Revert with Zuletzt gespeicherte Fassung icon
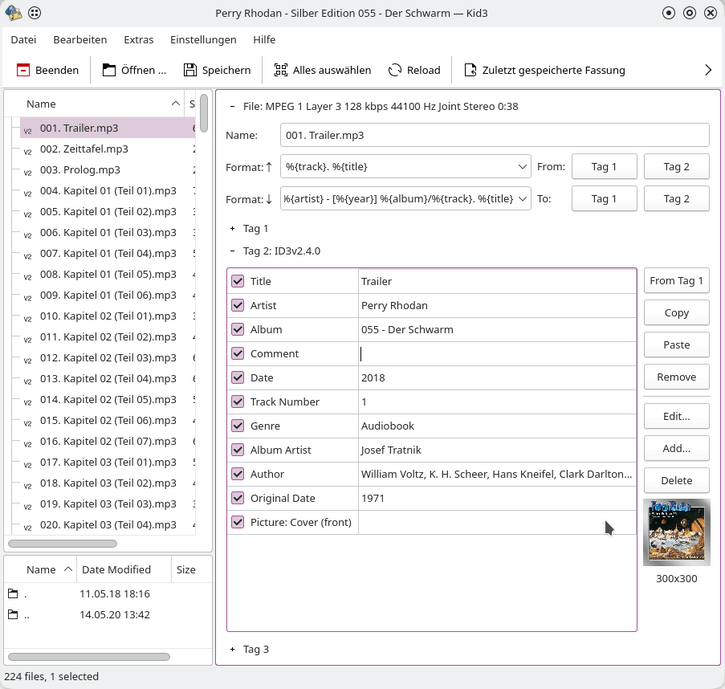 [470, 70]
